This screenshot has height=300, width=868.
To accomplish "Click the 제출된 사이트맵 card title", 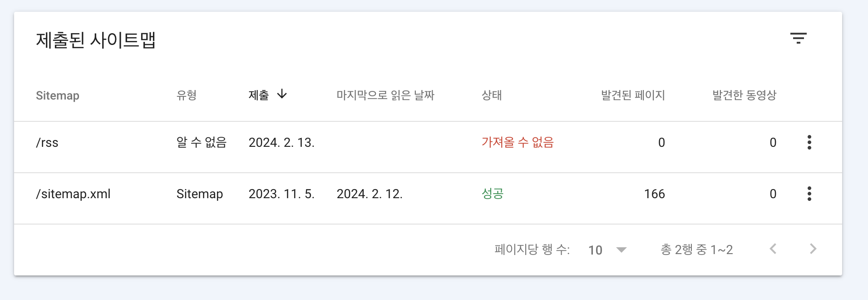I will point(96,40).
